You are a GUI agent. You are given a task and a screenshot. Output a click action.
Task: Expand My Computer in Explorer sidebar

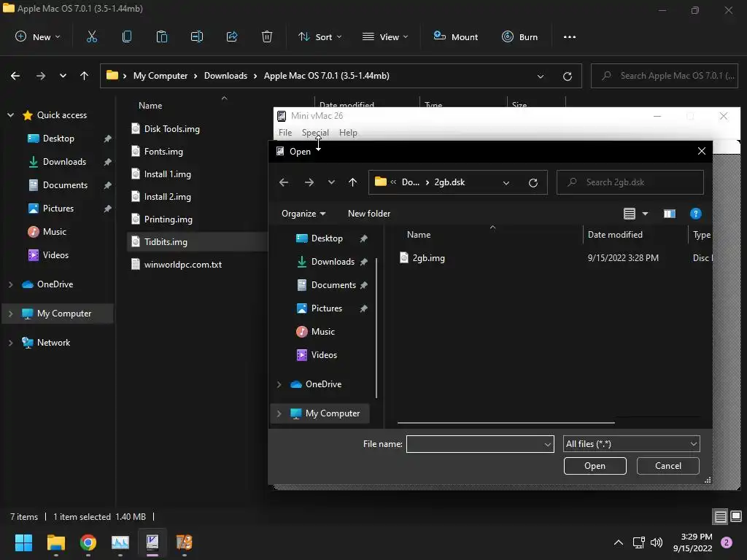pyautogui.click(x=10, y=314)
